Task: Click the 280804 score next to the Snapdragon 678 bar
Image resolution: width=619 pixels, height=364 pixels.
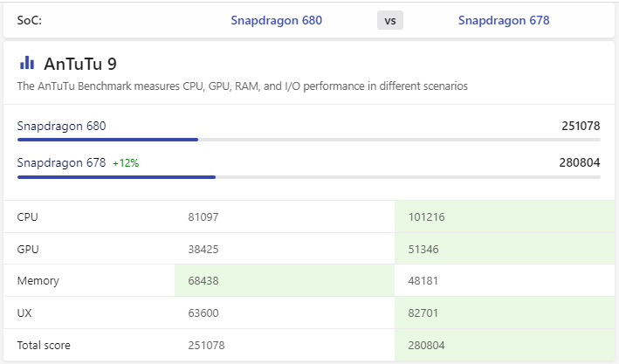Action: tap(580, 162)
